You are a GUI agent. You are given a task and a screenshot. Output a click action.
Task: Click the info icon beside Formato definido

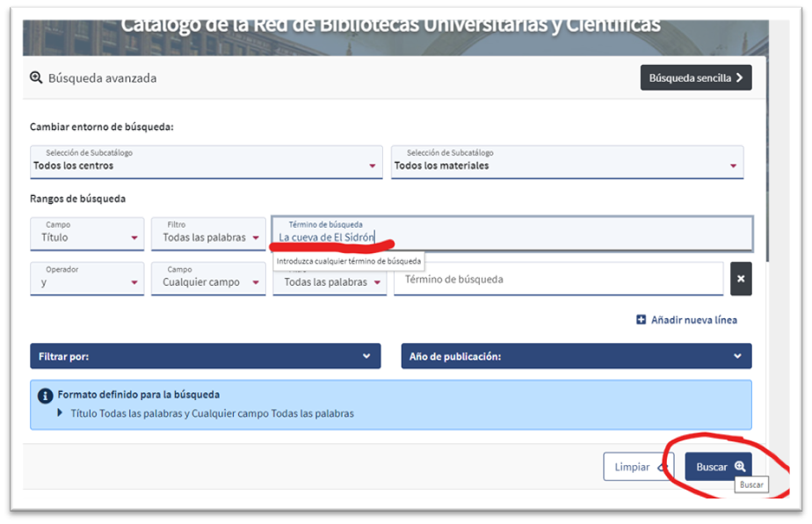[x=46, y=395]
